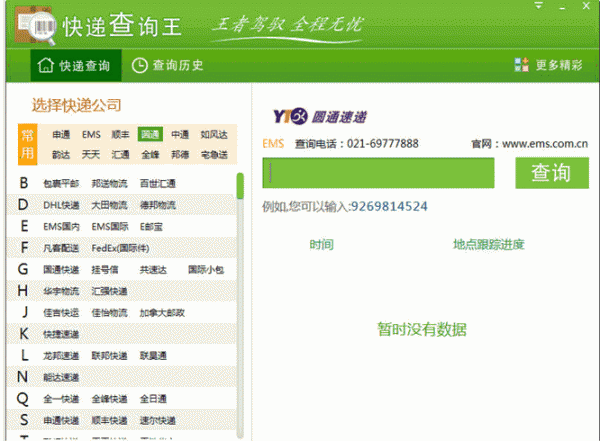The height and width of the screenshot is (441, 600).
Task: Click the 查询 search button
Action: 552,173
